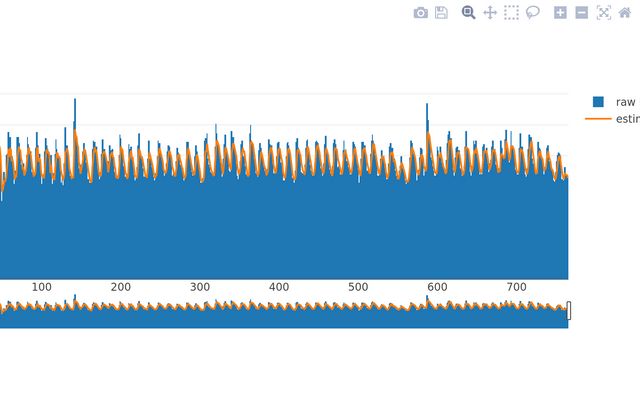This screenshot has width=640, height=400.
Task: Click the blue square 'raw' legend swatch
Action: click(598, 102)
